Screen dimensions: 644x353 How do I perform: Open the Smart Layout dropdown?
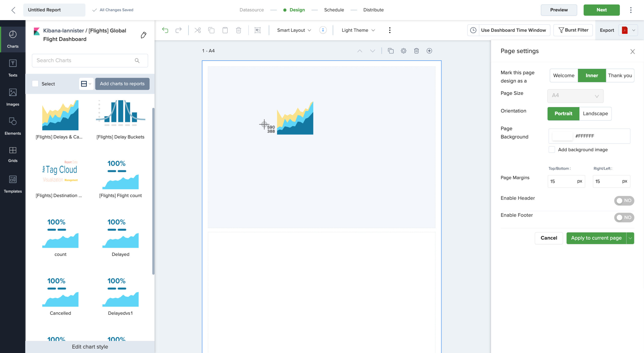tap(294, 30)
